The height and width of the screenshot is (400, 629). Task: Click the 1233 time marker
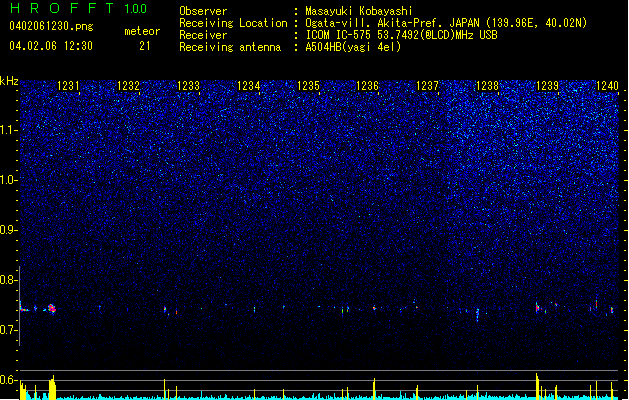click(x=188, y=86)
